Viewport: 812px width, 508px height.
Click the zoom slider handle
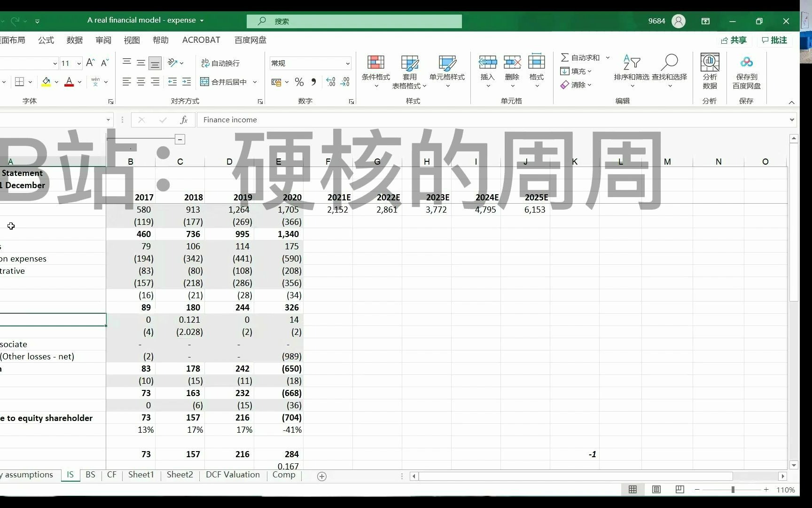[x=733, y=490]
